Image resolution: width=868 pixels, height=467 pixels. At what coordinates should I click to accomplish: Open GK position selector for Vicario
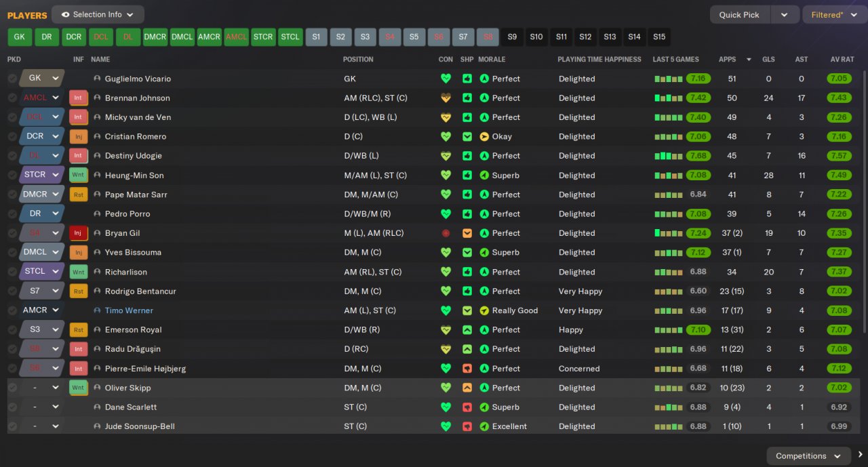tap(41, 79)
